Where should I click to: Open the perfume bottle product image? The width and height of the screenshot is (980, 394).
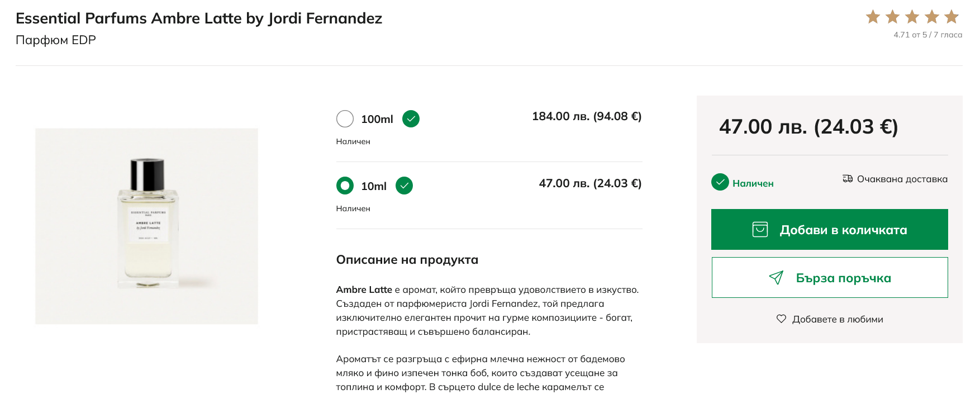(147, 226)
